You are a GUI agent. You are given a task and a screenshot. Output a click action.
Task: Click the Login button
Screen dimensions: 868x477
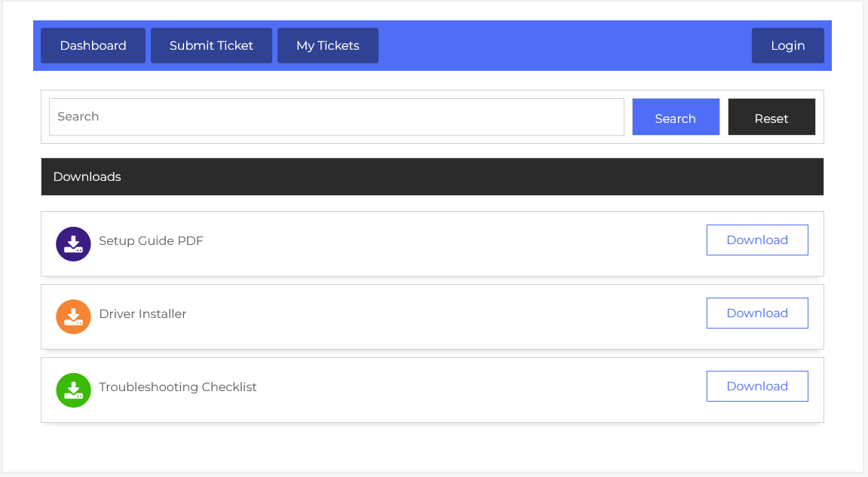pyautogui.click(x=787, y=46)
